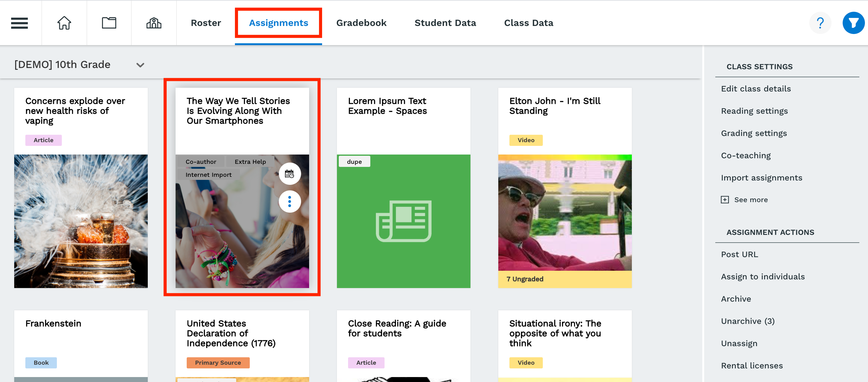Click the Video tag on Situational irony card

[x=525, y=363]
